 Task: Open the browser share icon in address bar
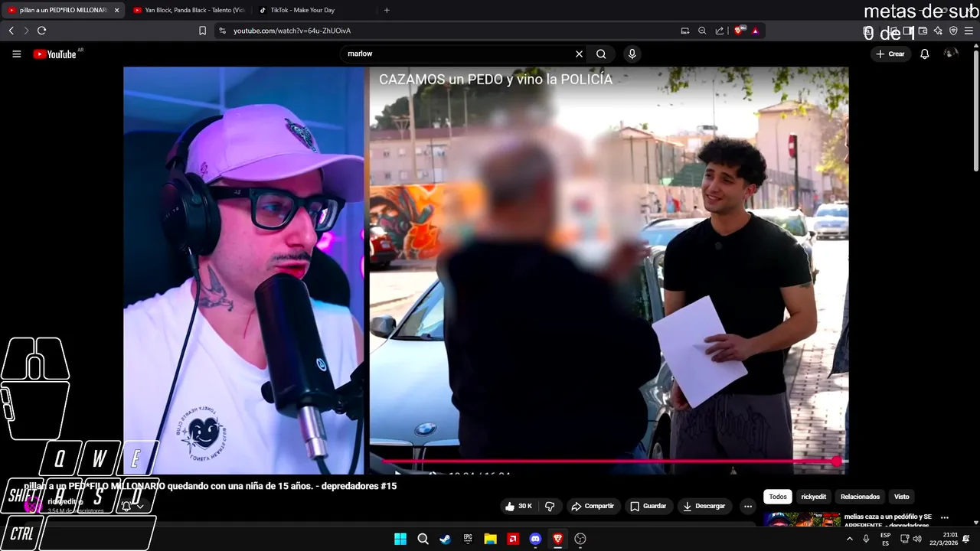720,31
